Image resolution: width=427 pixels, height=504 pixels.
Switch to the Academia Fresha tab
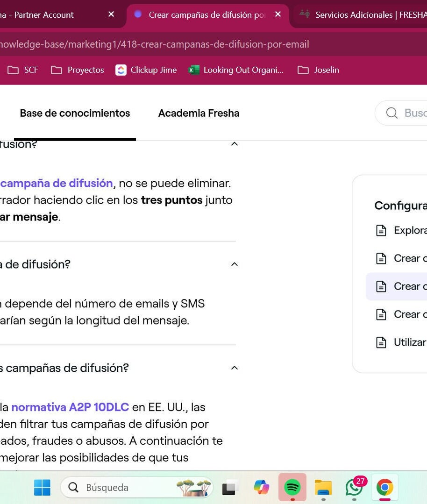tap(199, 113)
